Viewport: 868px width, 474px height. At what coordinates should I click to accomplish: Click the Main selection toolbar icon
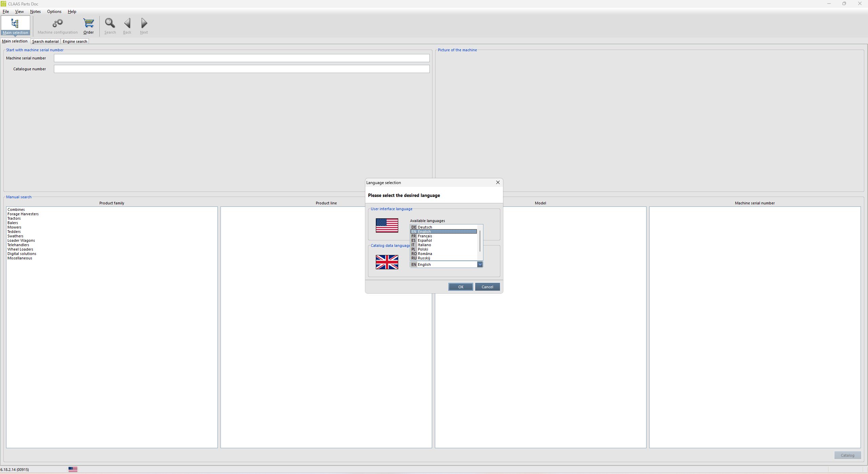[15, 25]
